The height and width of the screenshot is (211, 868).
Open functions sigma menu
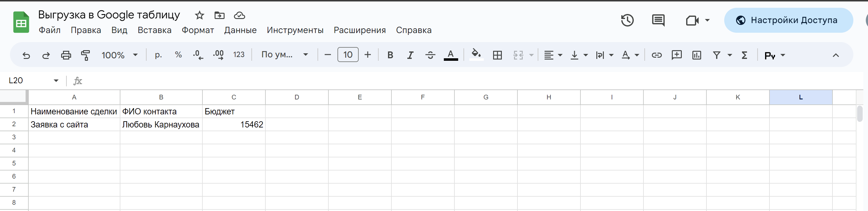[744, 55]
